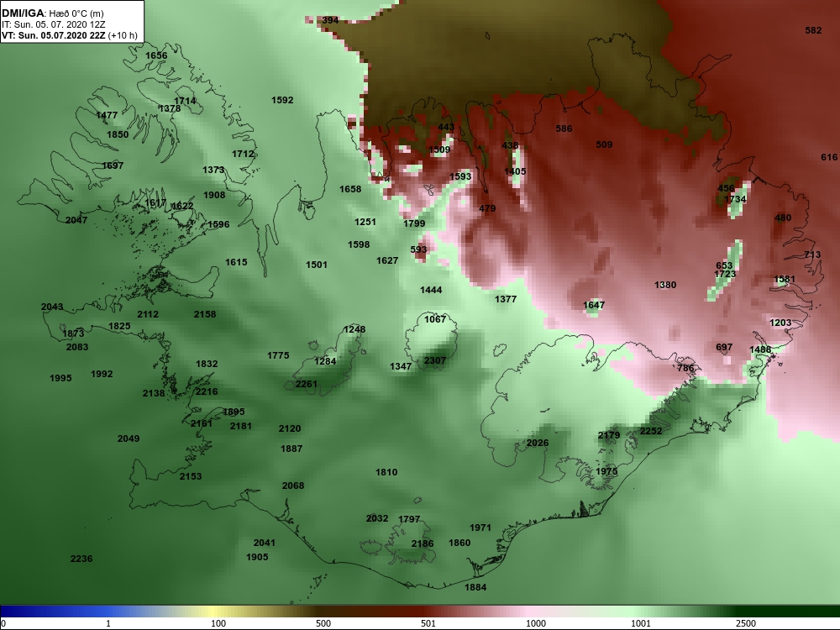Viewport: 840px width, 630px height.
Task: Select the 1251 label
Action: [x=365, y=222]
